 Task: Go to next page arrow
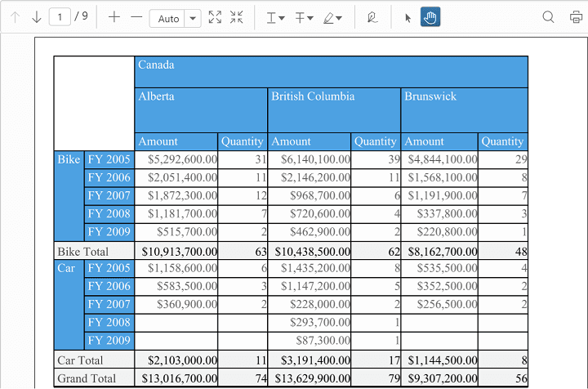tap(37, 17)
